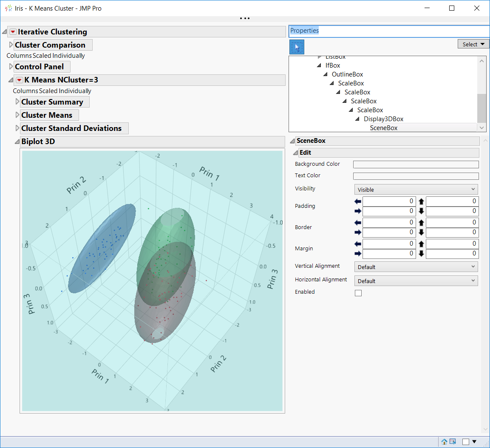Select the SceneBox item in the display tree
This screenshot has width=490, height=448.
[383, 128]
